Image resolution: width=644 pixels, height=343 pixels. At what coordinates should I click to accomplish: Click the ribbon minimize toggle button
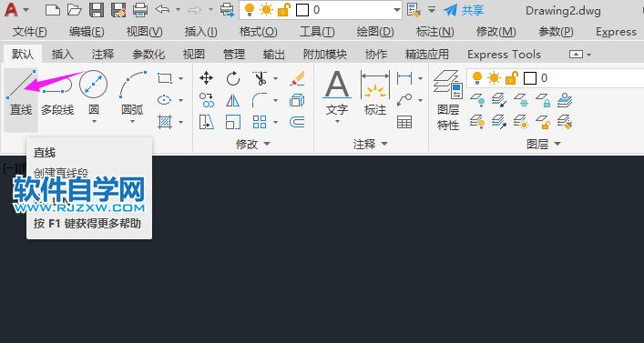(576, 55)
